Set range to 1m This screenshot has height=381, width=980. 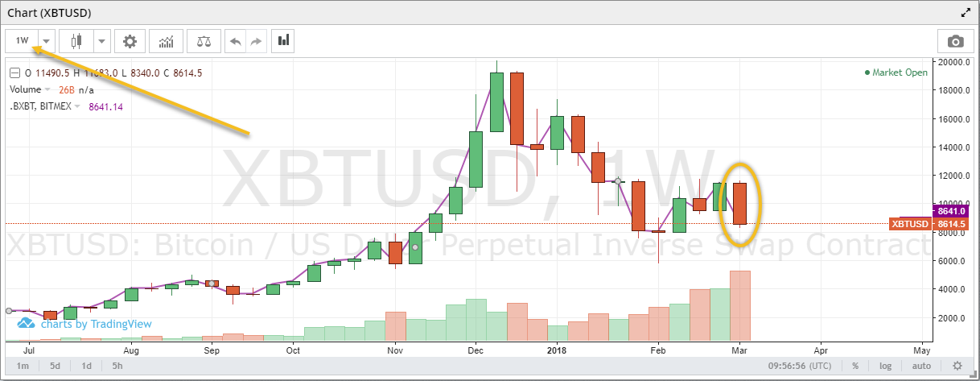coord(23,366)
